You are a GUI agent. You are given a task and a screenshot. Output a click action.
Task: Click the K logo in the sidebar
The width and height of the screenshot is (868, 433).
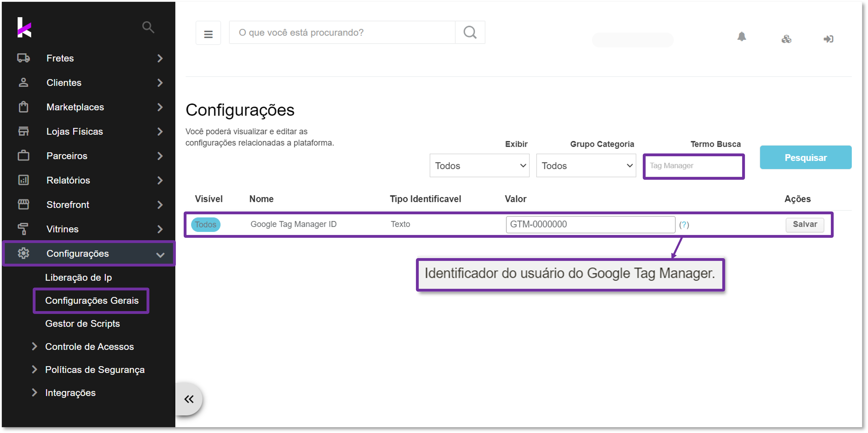[x=24, y=27]
